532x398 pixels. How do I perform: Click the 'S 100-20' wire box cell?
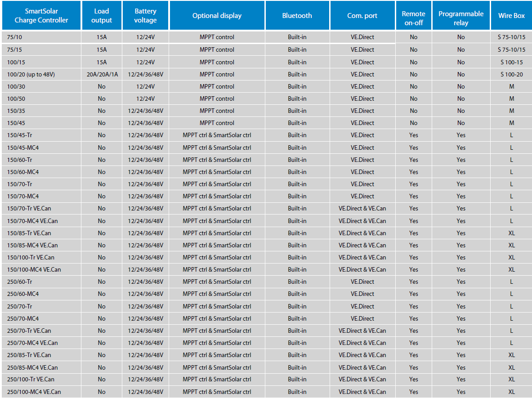512,74
